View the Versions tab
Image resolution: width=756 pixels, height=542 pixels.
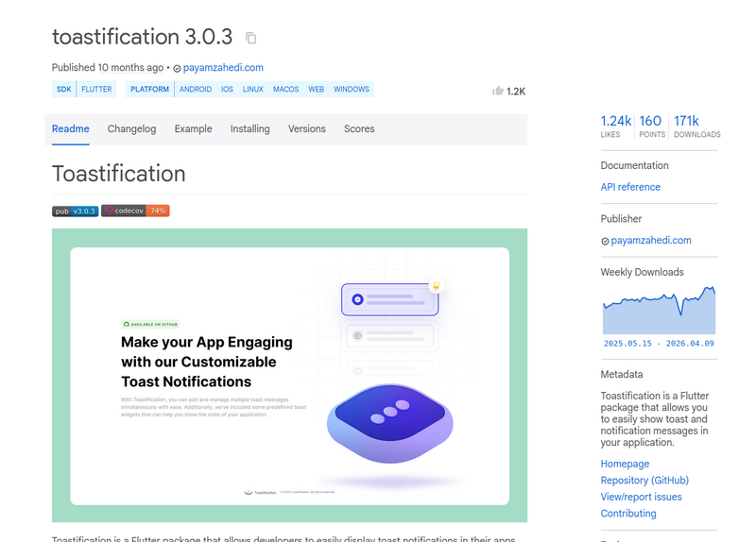coord(306,128)
